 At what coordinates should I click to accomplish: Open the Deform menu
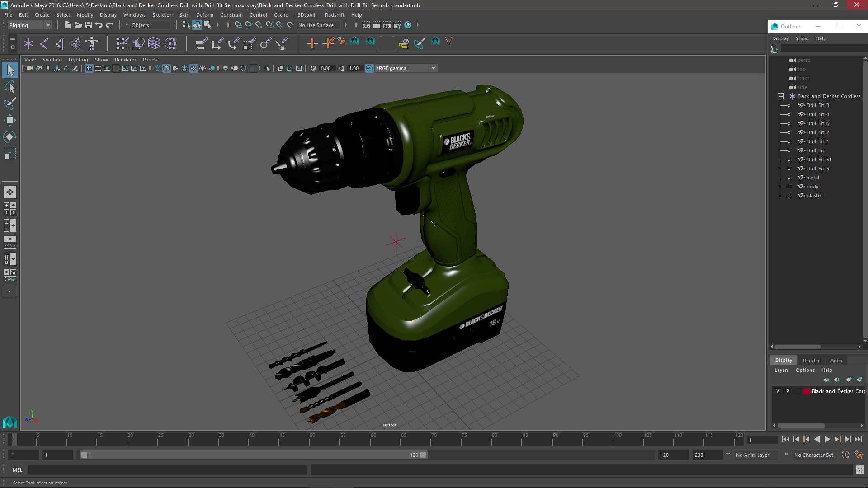[x=204, y=15]
